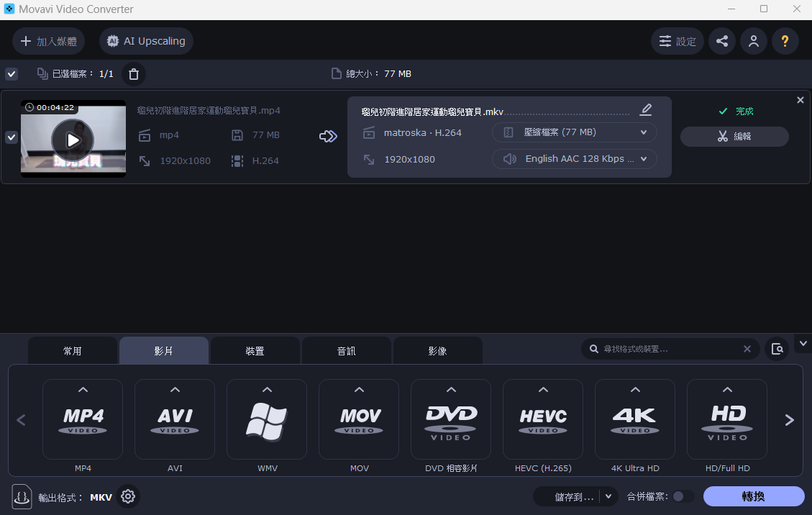Select WMV format icon
812x515 pixels.
point(267,419)
